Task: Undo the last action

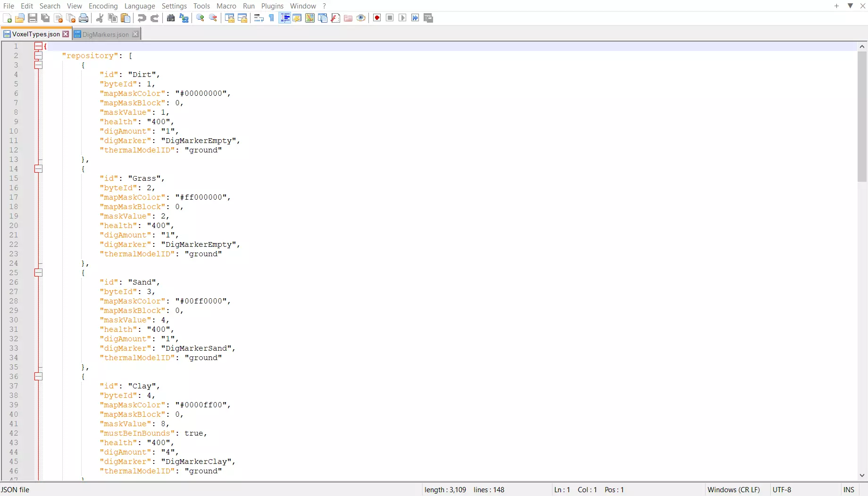Action: click(x=142, y=18)
